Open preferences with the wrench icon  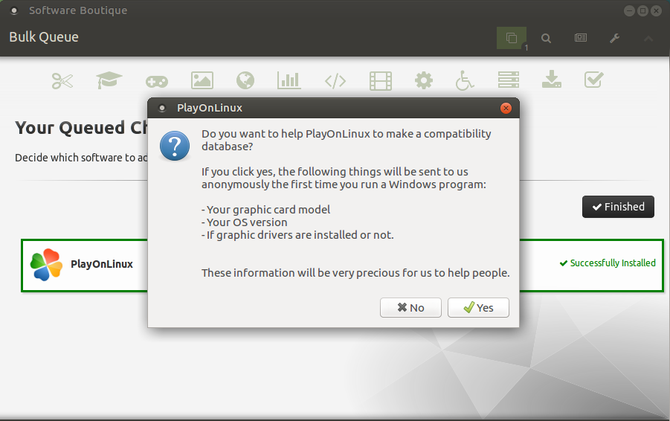614,38
